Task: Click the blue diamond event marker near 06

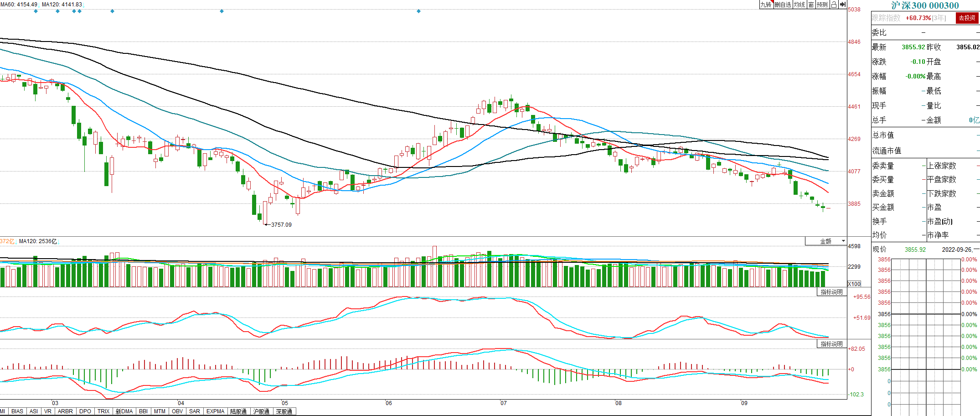Action: (x=418, y=11)
